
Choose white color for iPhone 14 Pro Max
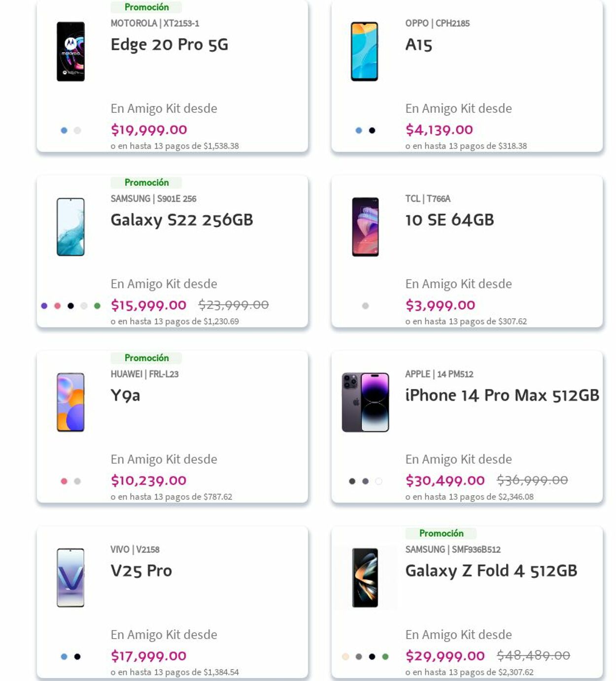click(378, 481)
